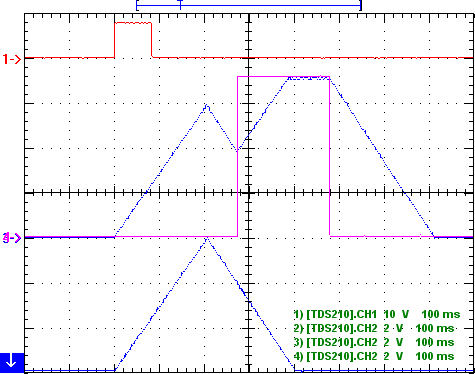Click the overlapping channel ground markers at left

(x=12, y=238)
